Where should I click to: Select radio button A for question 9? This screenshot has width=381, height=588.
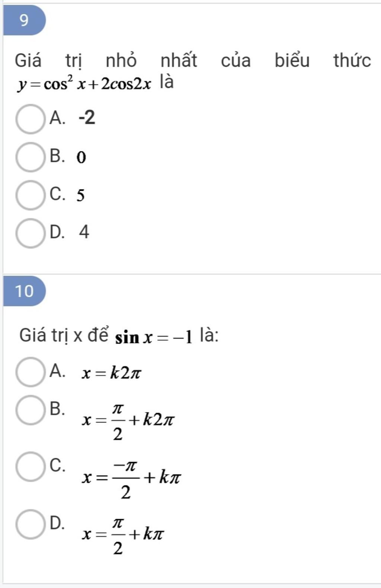click(30, 119)
